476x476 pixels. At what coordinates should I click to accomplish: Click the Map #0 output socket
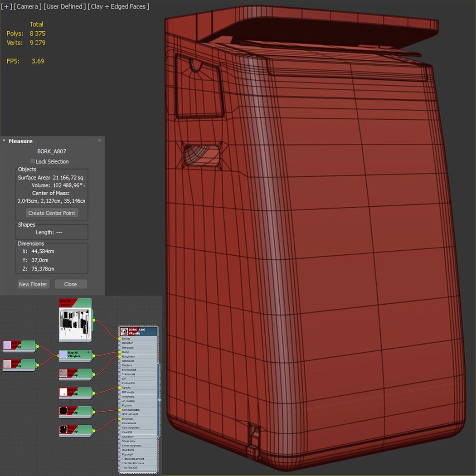click(x=94, y=320)
